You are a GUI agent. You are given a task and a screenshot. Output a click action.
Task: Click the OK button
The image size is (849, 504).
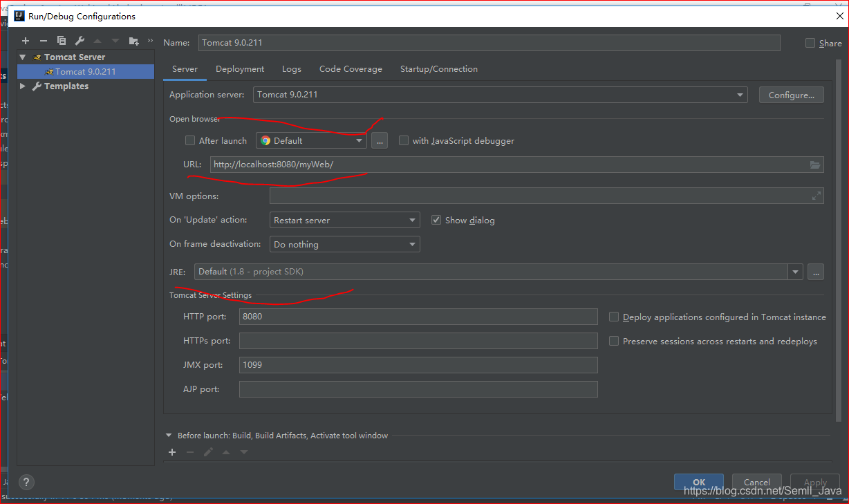[x=699, y=483]
